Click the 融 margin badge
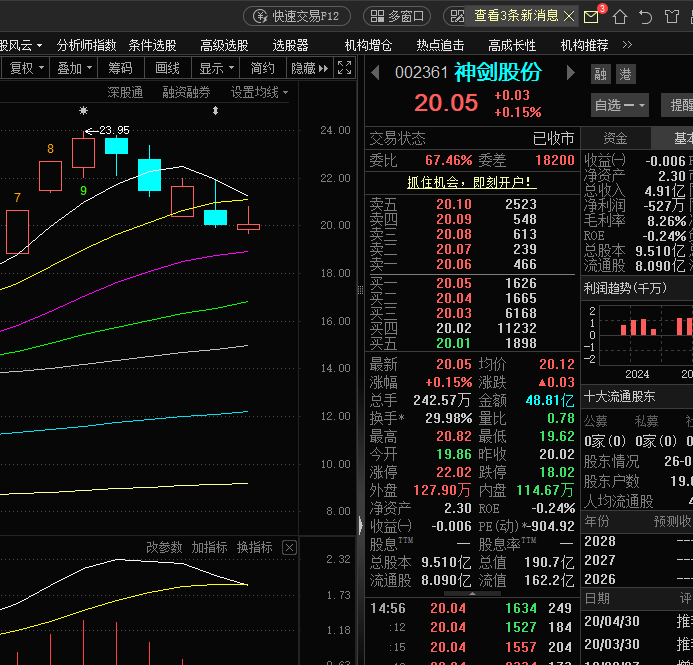This screenshot has width=693, height=665. [601, 74]
